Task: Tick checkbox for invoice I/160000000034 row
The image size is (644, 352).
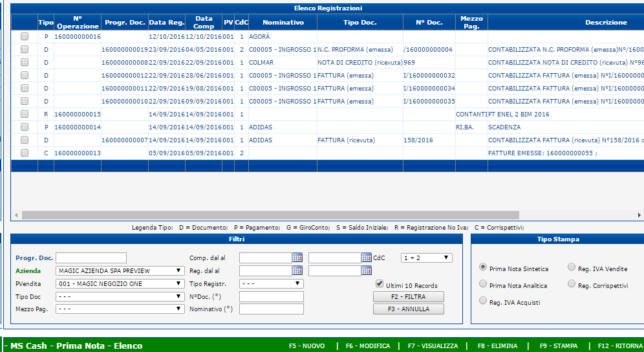Action: (x=25, y=89)
